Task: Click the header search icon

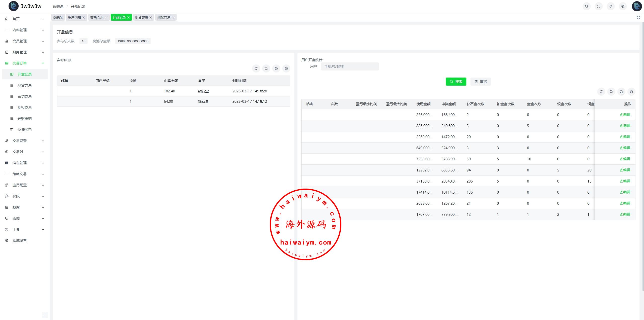Action: coord(586,6)
